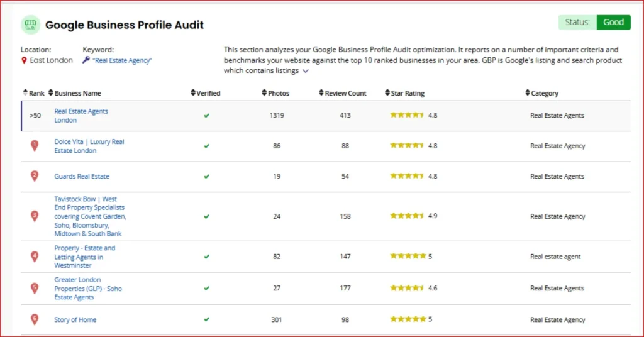Click star rating icons for Tavistock Bow
Image resolution: width=644 pixels, height=337 pixels.
tap(407, 216)
